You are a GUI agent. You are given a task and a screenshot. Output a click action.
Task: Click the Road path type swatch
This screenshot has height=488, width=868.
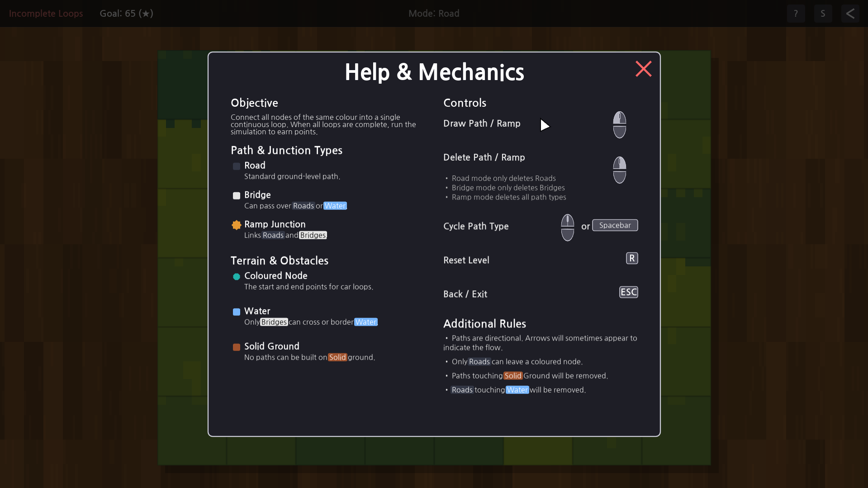pos(237,166)
